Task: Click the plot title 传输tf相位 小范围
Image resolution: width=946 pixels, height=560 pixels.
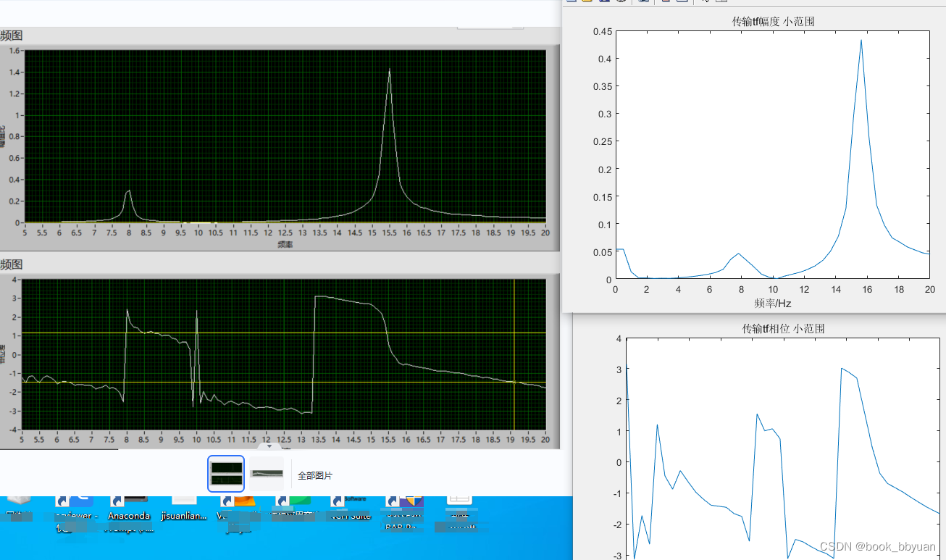Action: pyautogui.click(x=783, y=328)
